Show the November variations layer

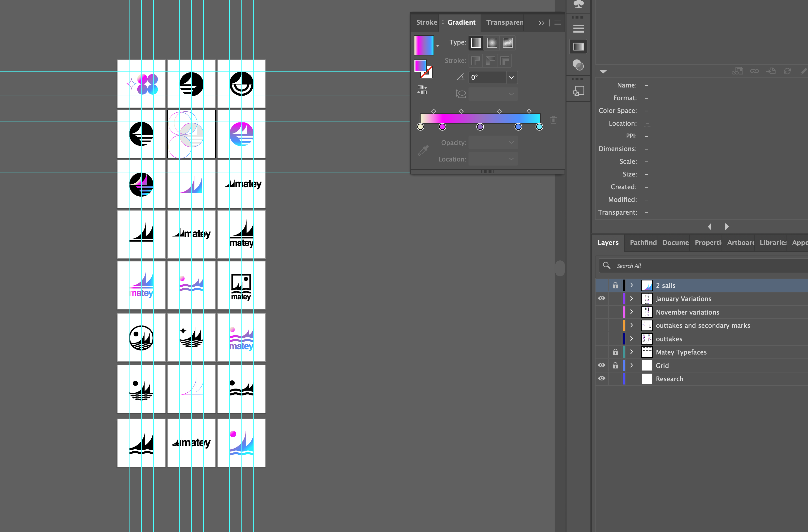(x=602, y=312)
